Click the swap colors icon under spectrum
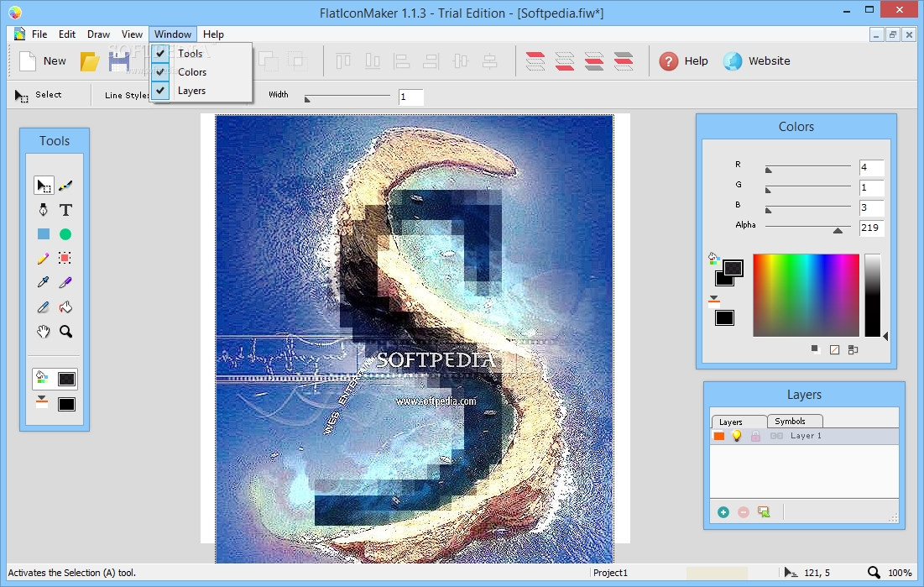Viewport: 924px width, 587px height. tap(854, 350)
